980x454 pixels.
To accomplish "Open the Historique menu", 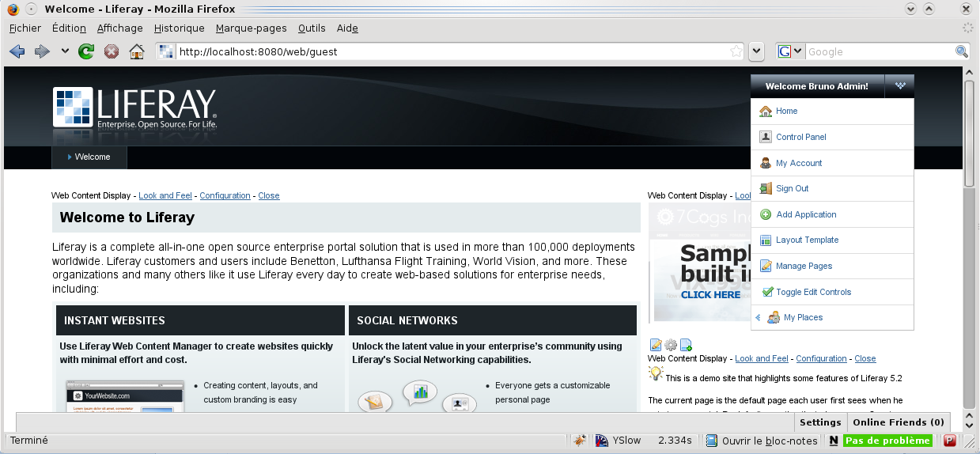I will point(180,28).
